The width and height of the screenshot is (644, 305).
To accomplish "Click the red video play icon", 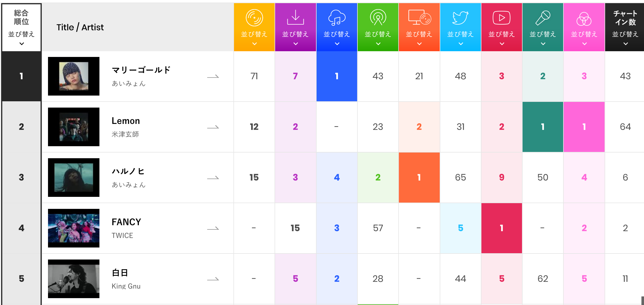I will 501,18.
